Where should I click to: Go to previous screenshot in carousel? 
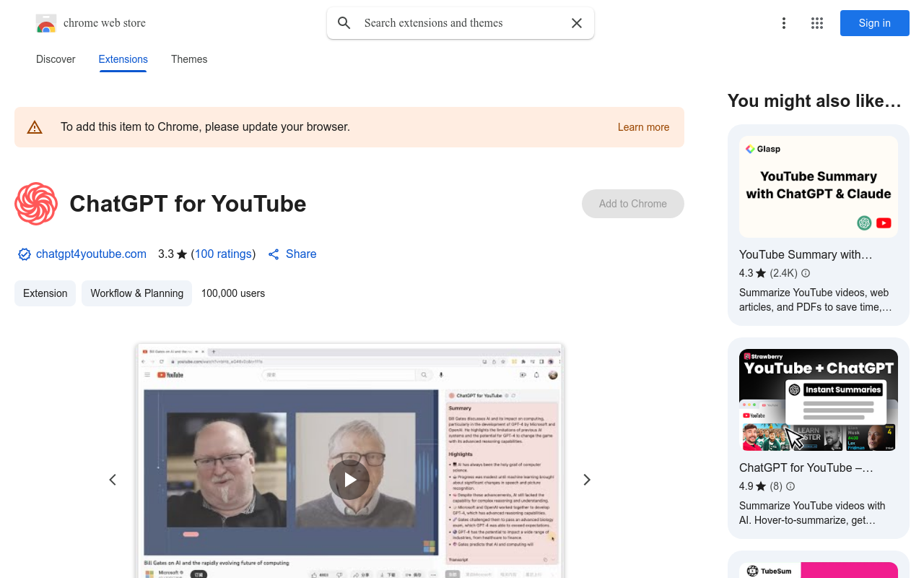(113, 480)
